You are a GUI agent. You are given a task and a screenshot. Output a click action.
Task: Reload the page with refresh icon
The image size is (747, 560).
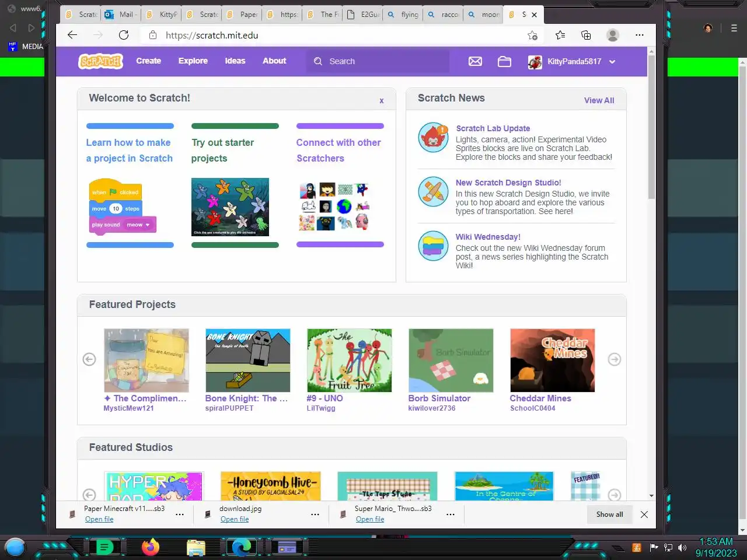coord(124,35)
